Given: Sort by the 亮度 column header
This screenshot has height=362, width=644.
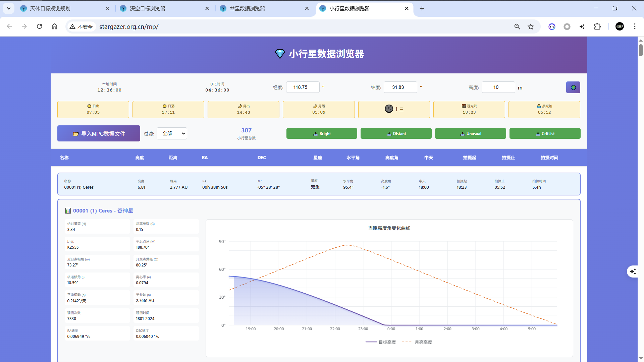Looking at the screenshot, I should [x=140, y=158].
